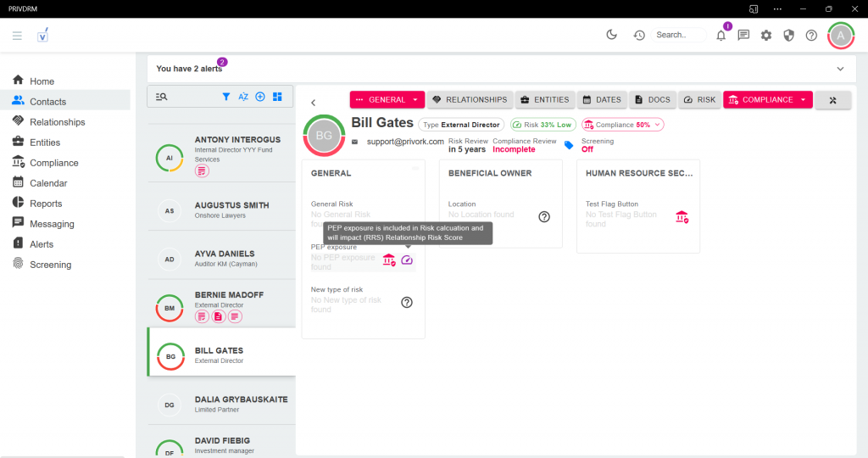Click the shield security icon in header
868x458 pixels.
click(788, 35)
